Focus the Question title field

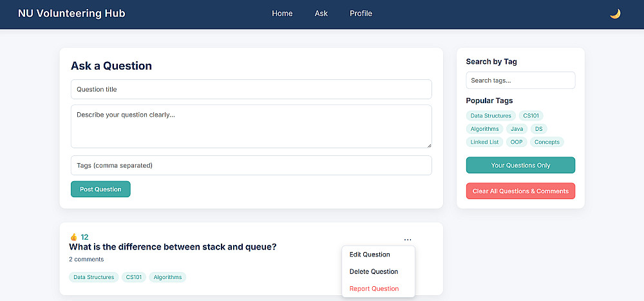tap(251, 90)
